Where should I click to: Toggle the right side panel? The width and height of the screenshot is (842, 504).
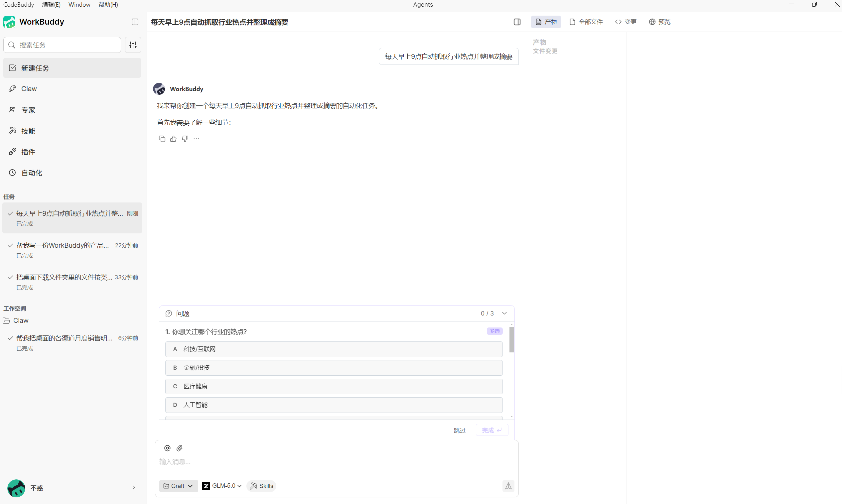coord(517,22)
